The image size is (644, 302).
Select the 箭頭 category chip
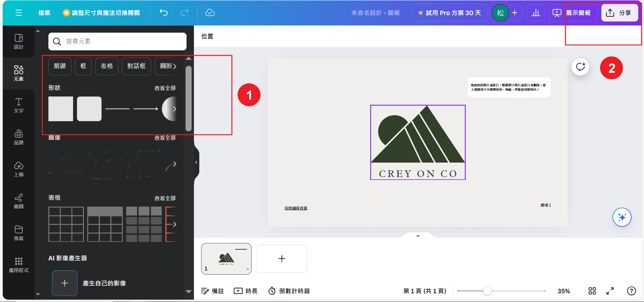click(x=60, y=66)
